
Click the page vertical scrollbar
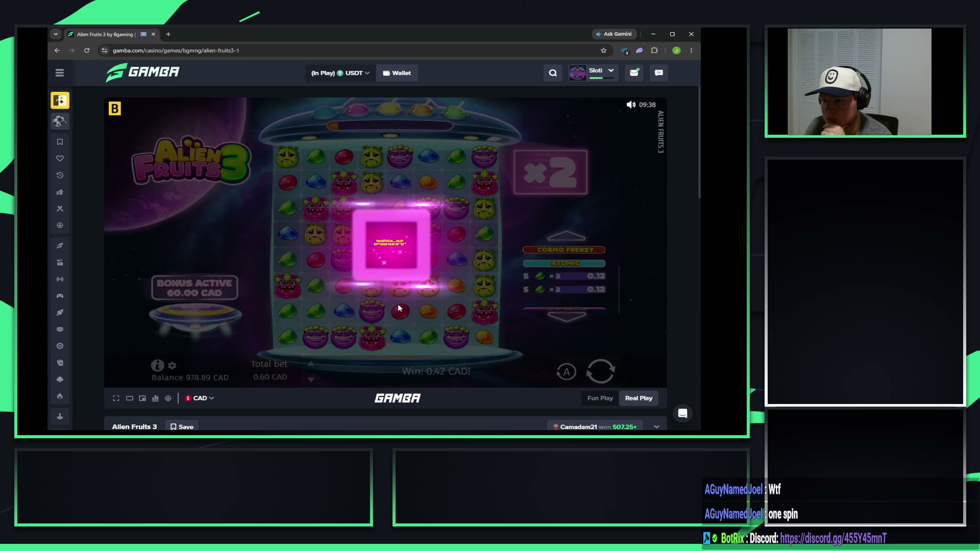[x=699, y=143]
